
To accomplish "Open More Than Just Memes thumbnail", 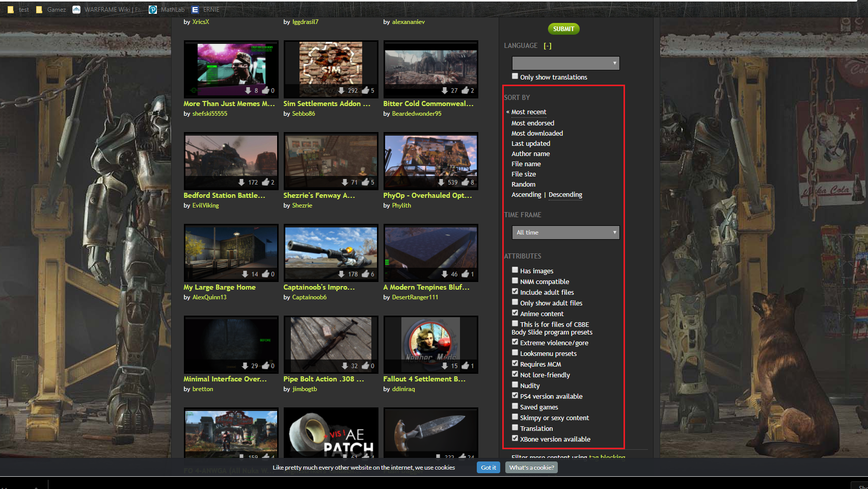I will (x=231, y=69).
